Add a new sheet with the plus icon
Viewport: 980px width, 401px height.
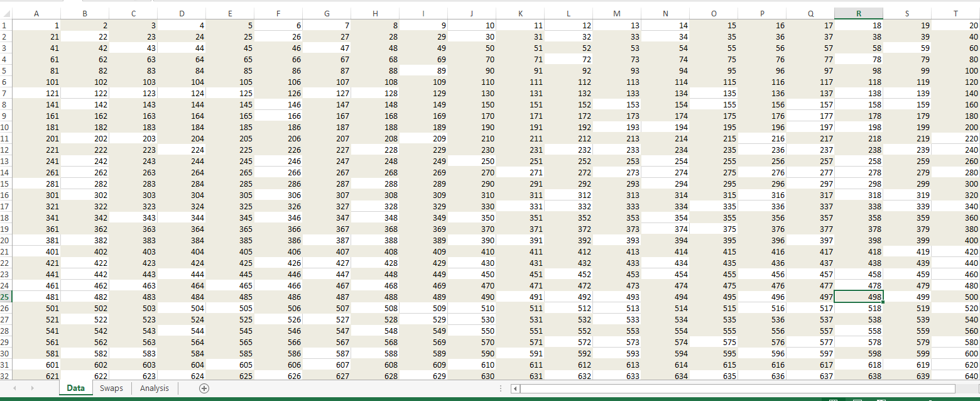[204, 388]
